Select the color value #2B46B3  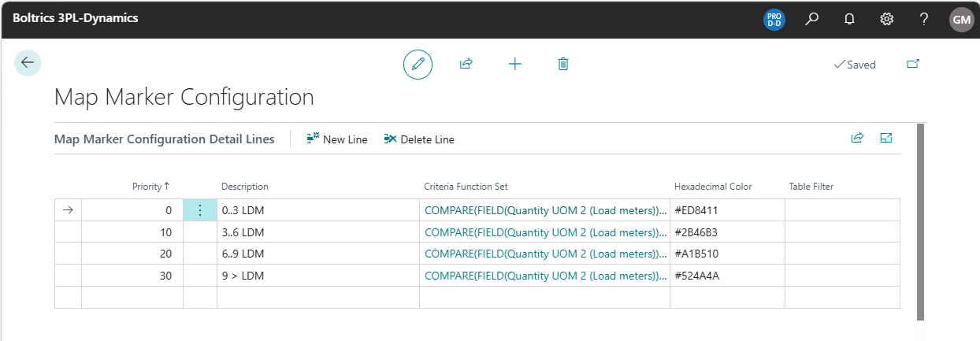point(728,232)
